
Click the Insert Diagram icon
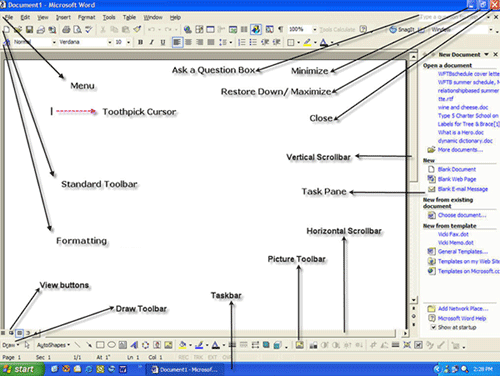pyautogui.click(x=145, y=345)
